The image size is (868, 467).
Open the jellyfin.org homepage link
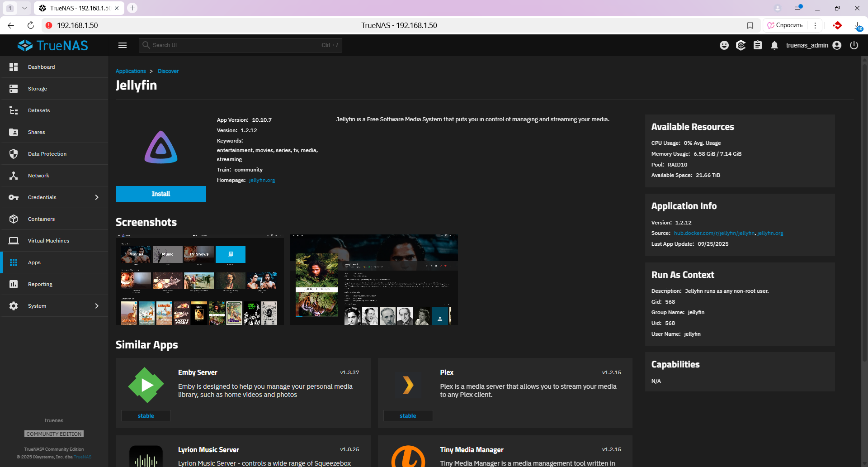pyautogui.click(x=262, y=180)
